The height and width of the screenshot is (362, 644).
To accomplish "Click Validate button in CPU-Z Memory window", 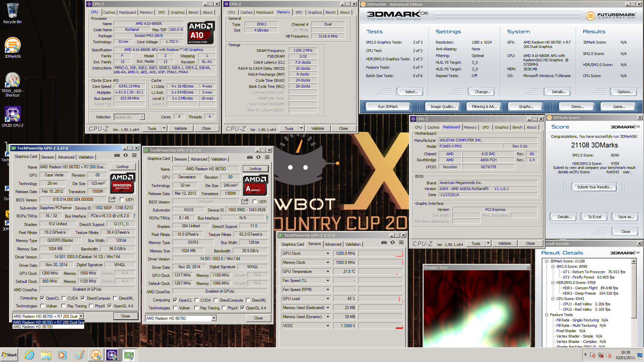I will 317,128.
